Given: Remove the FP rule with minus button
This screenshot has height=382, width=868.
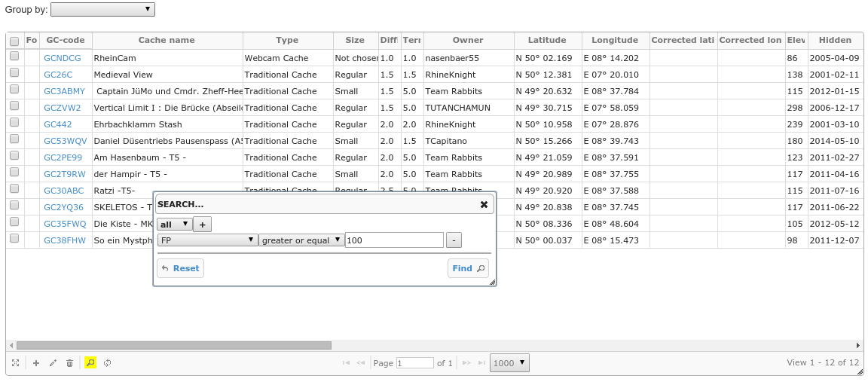Looking at the screenshot, I should pyautogui.click(x=454, y=240).
